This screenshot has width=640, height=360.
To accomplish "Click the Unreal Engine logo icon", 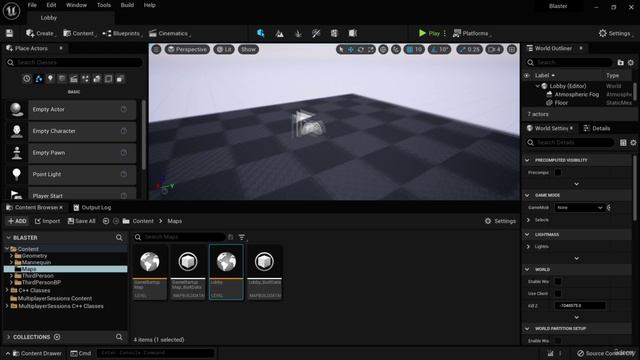I will tap(11, 11).
